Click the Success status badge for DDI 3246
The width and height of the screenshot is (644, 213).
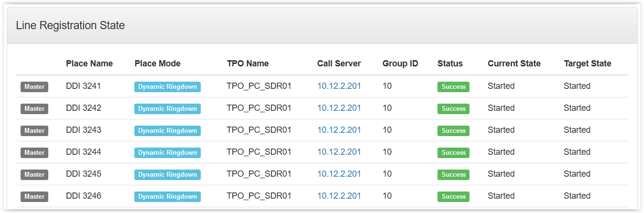pyautogui.click(x=453, y=197)
